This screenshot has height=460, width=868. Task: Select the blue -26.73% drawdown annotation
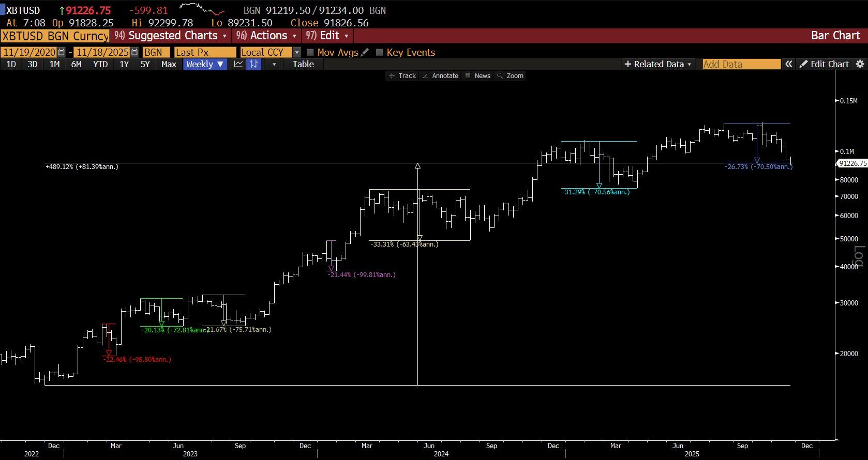[x=758, y=166]
